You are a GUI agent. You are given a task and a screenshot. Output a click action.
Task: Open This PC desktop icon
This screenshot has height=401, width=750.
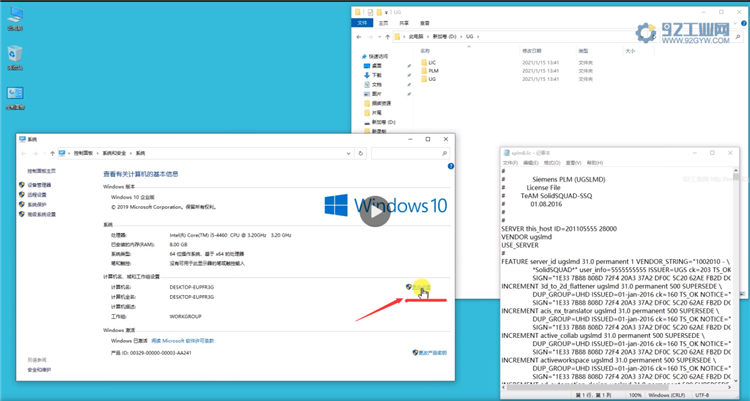pyautogui.click(x=15, y=19)
